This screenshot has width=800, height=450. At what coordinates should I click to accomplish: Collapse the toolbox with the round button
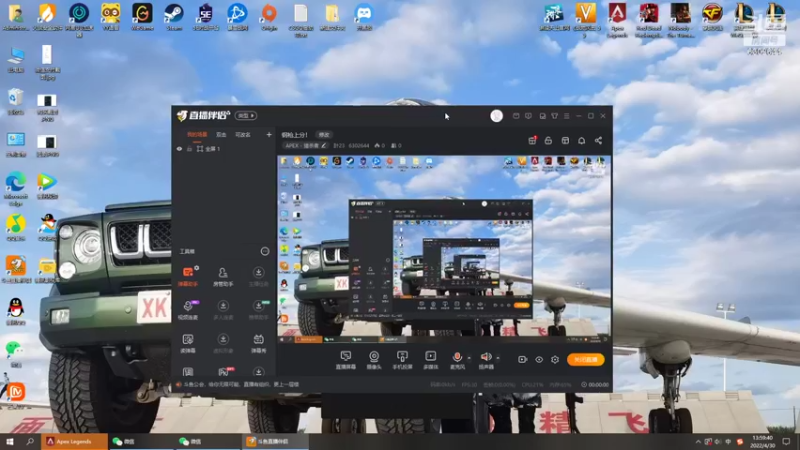point(265,251)
